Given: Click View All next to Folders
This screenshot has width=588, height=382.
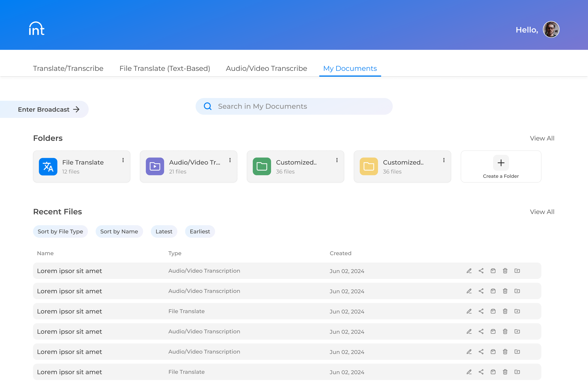Looking at the screenshot, I should click(542, 138).
